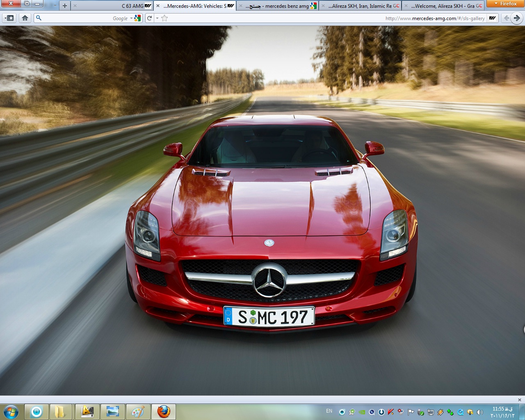Viewport: 525px width, 420px height.
Task: Close the bottom add-on bar
Action: (520, 399)
